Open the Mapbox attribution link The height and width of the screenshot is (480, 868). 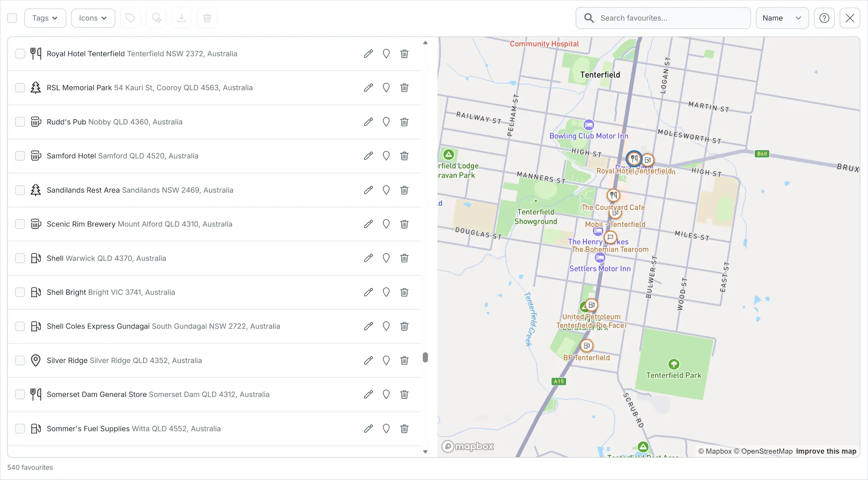coord(715,451)
